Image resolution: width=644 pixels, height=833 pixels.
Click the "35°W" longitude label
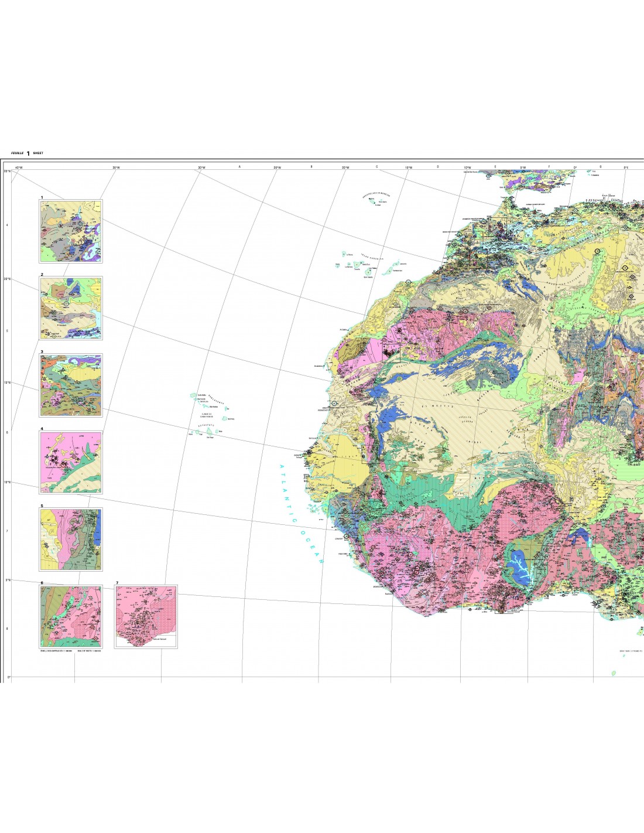click(116, 168)
